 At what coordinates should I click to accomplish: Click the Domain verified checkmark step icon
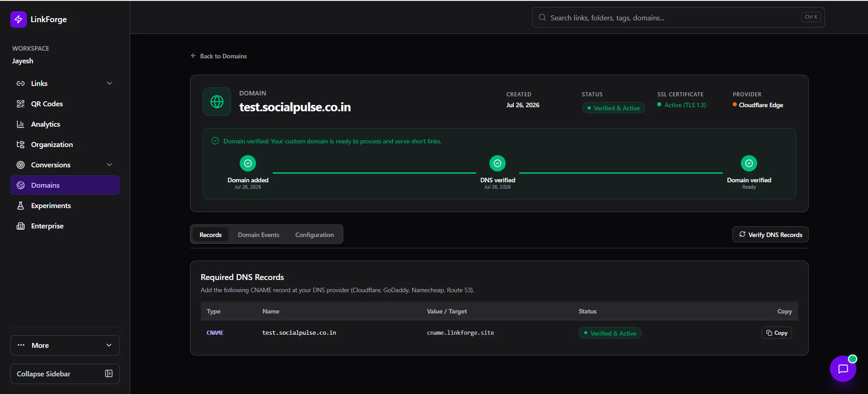(x=749, y=163)
